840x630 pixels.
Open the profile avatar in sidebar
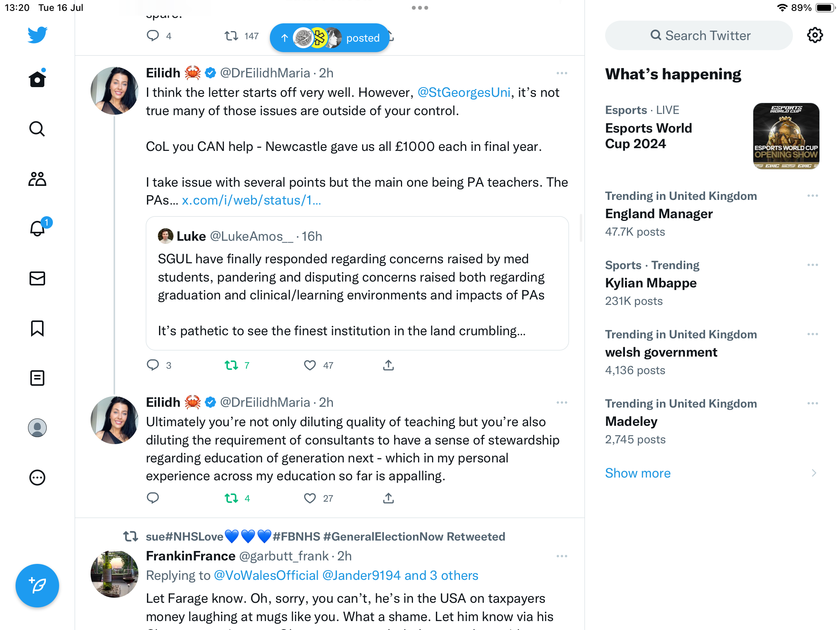tap(37, 428)
